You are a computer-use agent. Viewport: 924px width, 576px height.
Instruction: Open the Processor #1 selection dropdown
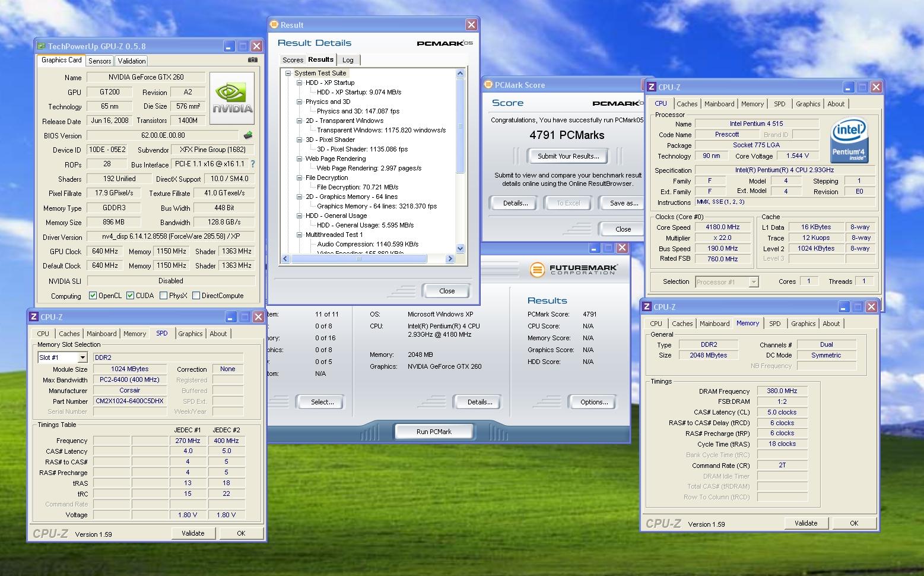754,282
